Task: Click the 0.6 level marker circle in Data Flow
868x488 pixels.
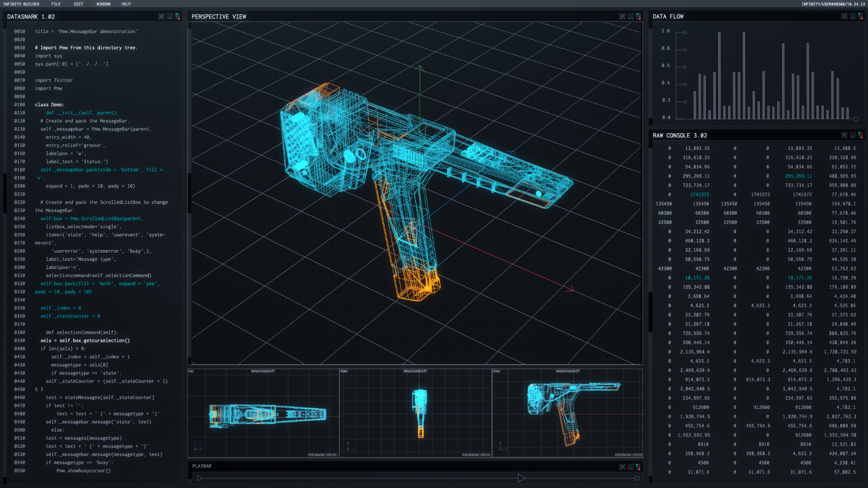Action: pos(685,67)
